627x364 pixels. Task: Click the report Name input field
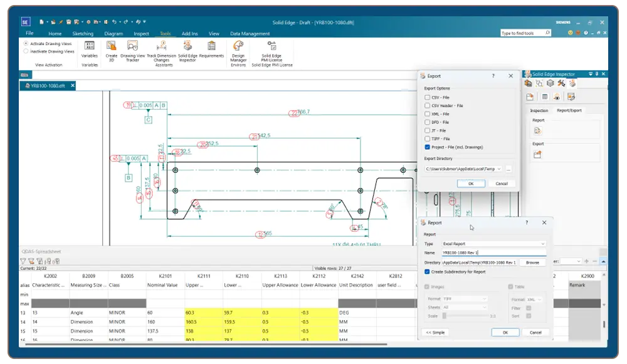pos(493,252)
